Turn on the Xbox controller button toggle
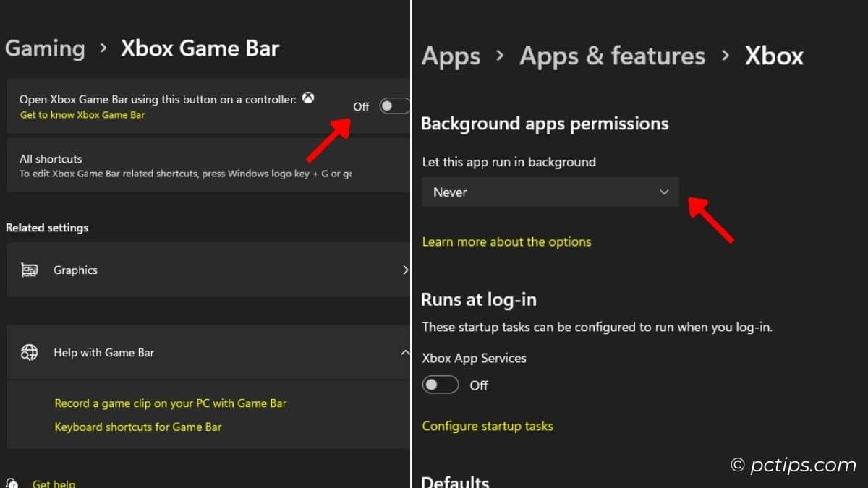868x488 pixels. click(395, 106)
